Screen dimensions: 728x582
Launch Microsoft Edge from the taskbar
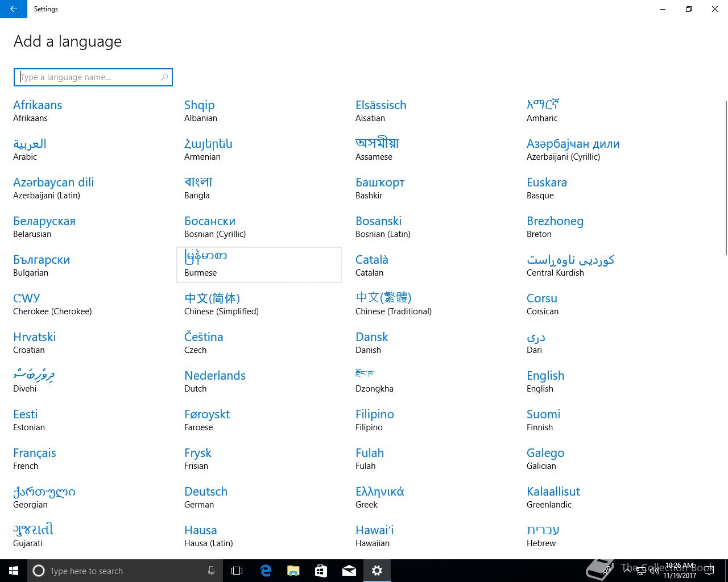pyautogui.click(x=265, y=571)
